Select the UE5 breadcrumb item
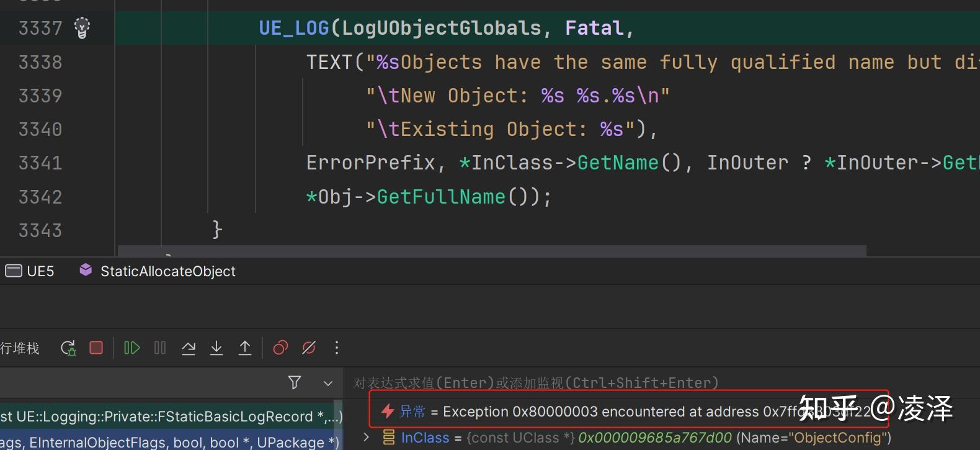 click(30, 271)
